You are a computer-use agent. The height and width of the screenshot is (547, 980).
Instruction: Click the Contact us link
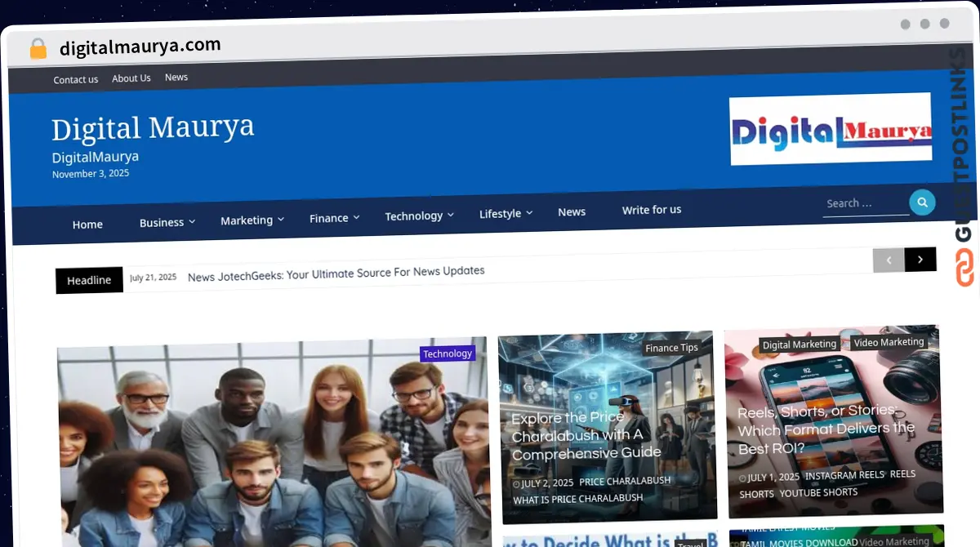coord(75,79)
